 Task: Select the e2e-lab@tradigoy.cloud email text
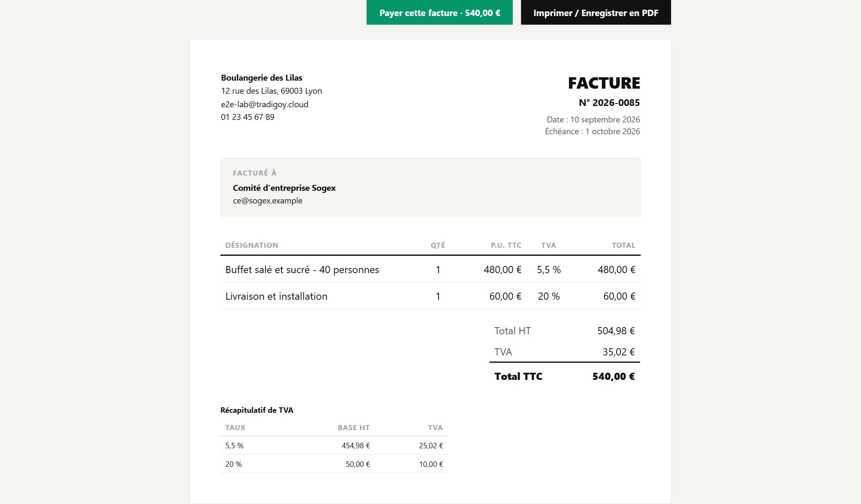265,104
